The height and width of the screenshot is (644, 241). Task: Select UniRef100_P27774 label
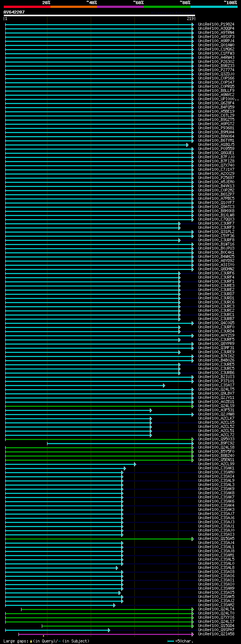pyautogui.click(x=216, y=70)
